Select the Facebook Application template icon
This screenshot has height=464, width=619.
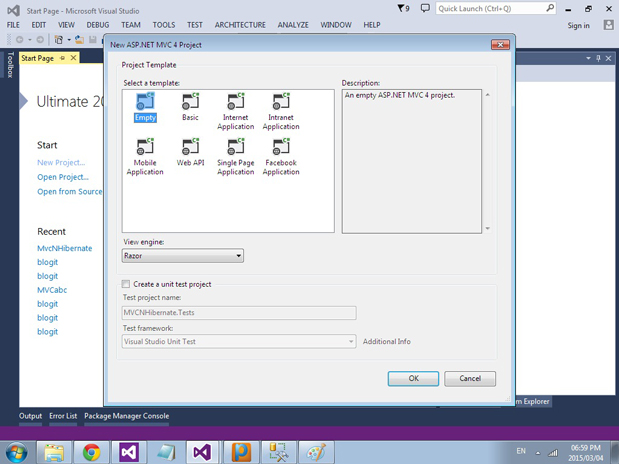point(281,146)
